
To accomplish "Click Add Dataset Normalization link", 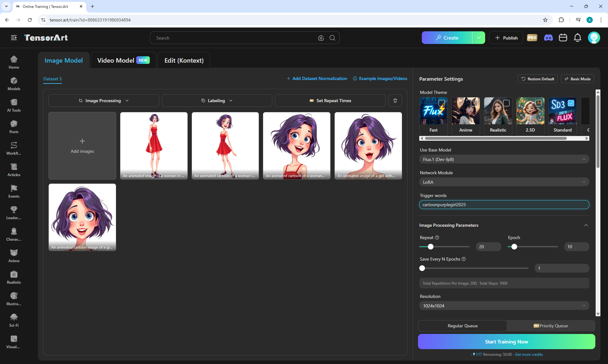I will [317, 78].
